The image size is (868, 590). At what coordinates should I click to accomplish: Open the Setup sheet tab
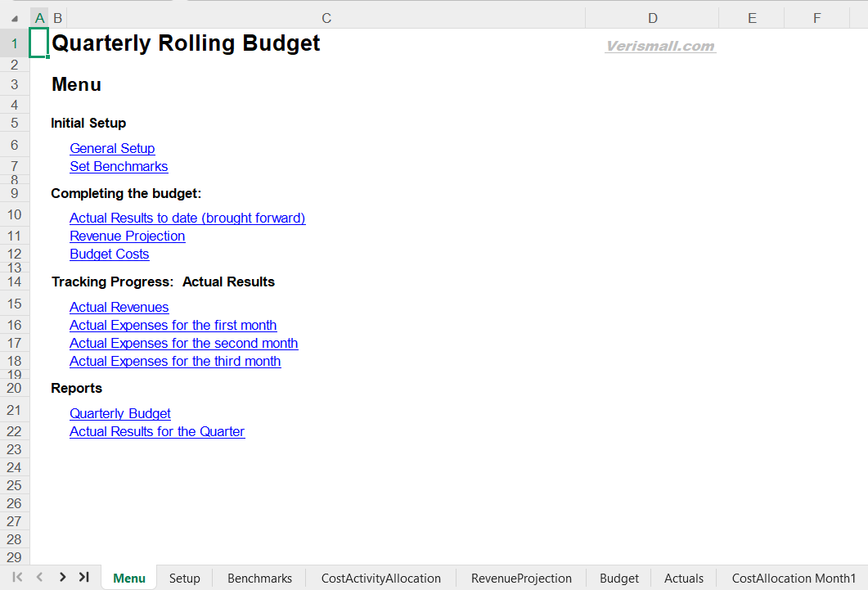(185, 578)
